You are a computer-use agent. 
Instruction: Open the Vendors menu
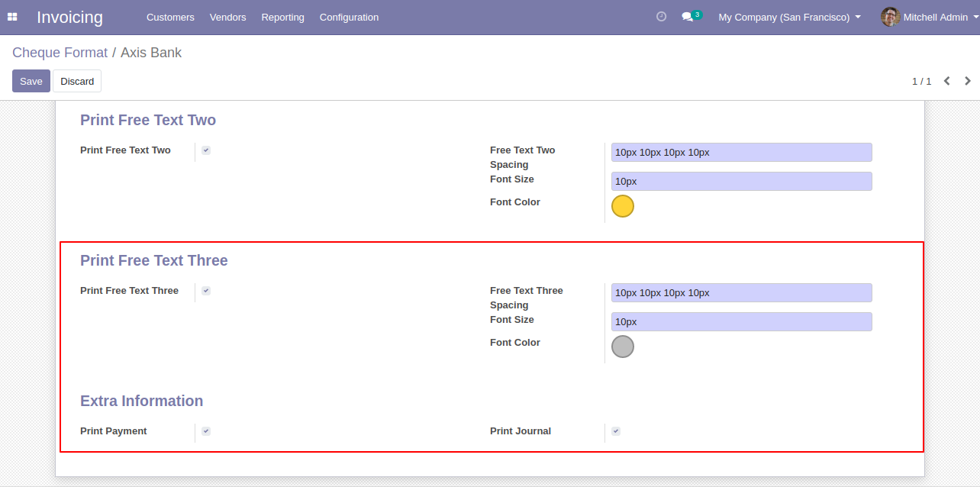click(227, 17)
